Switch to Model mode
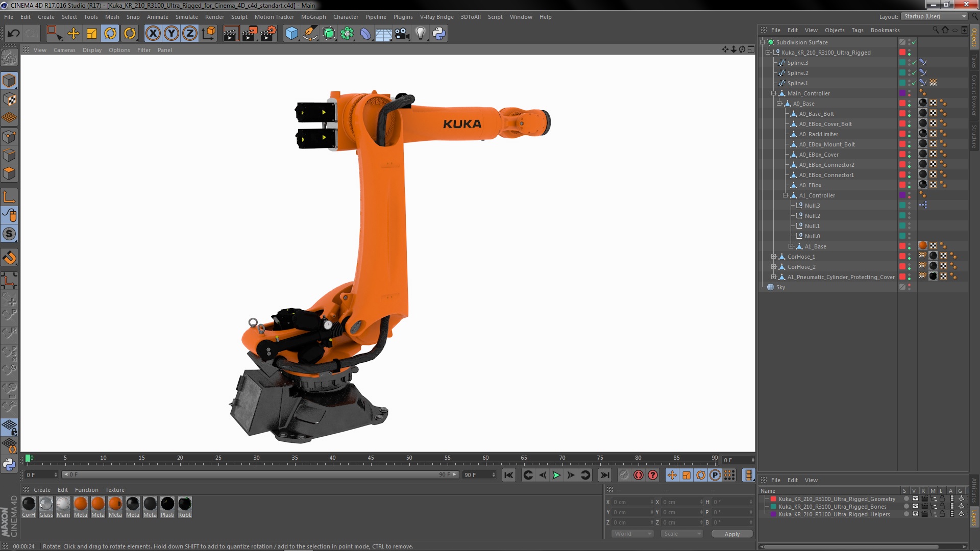 9,81
